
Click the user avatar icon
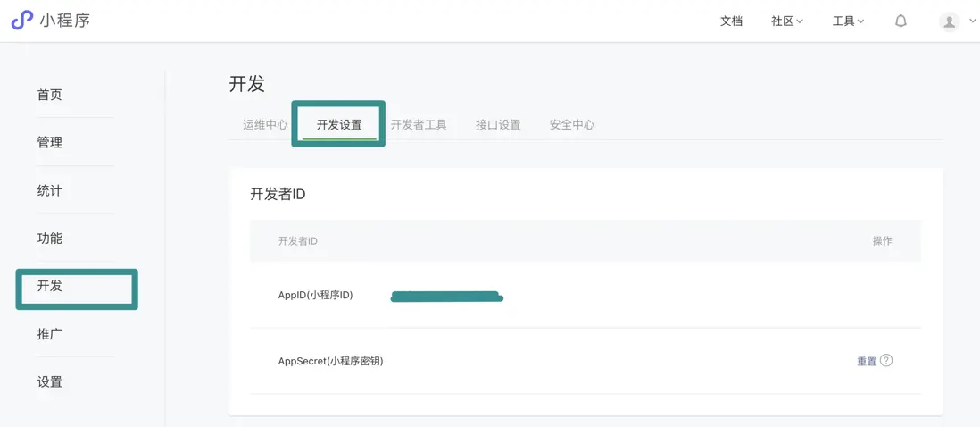[950, 21]
